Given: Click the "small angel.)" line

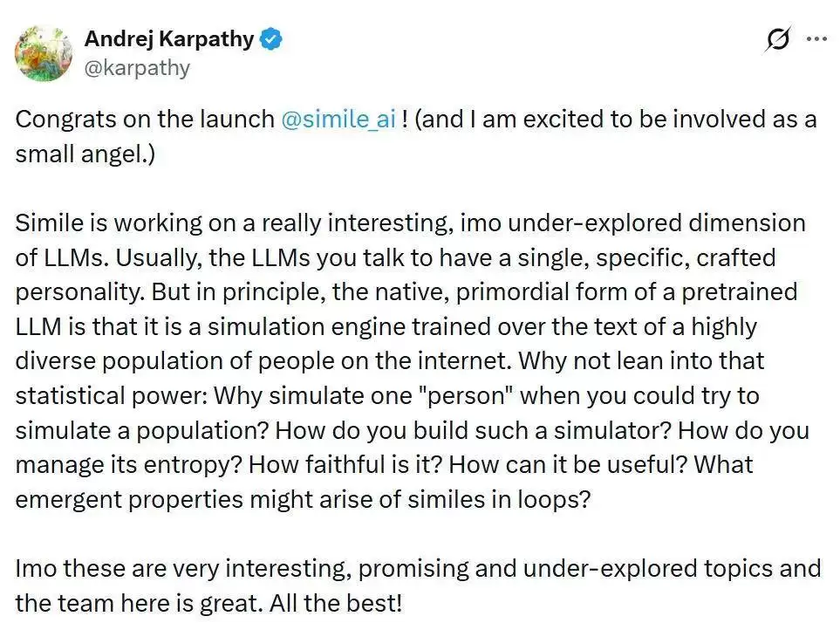Looking at the screenshot, I should (x=84, y=154).
